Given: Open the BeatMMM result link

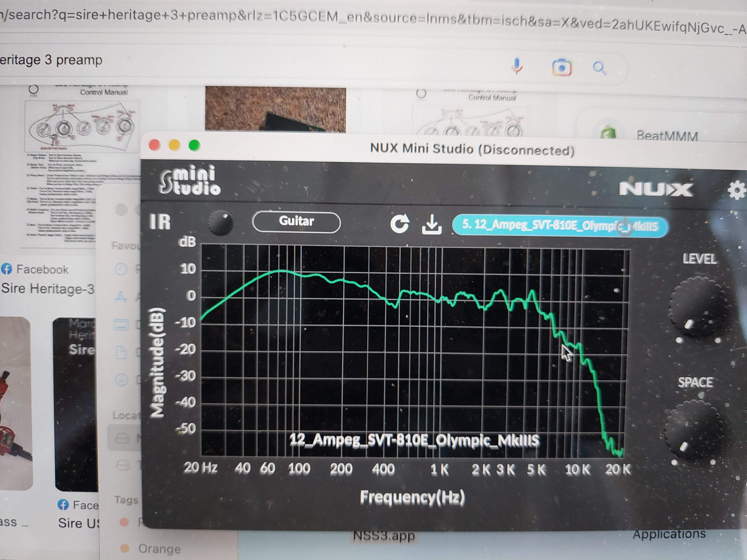Looking at the screenshot, I should click(x=667, y=136).
